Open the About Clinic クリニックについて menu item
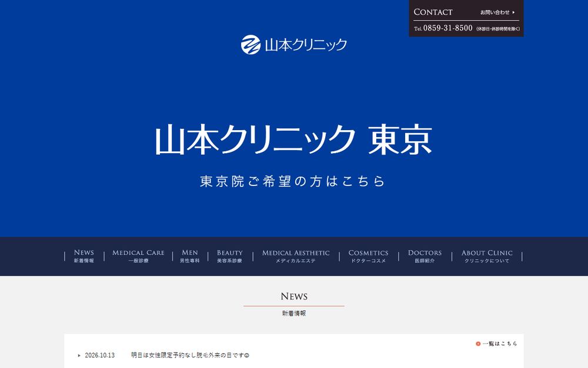 pos(487,256)
